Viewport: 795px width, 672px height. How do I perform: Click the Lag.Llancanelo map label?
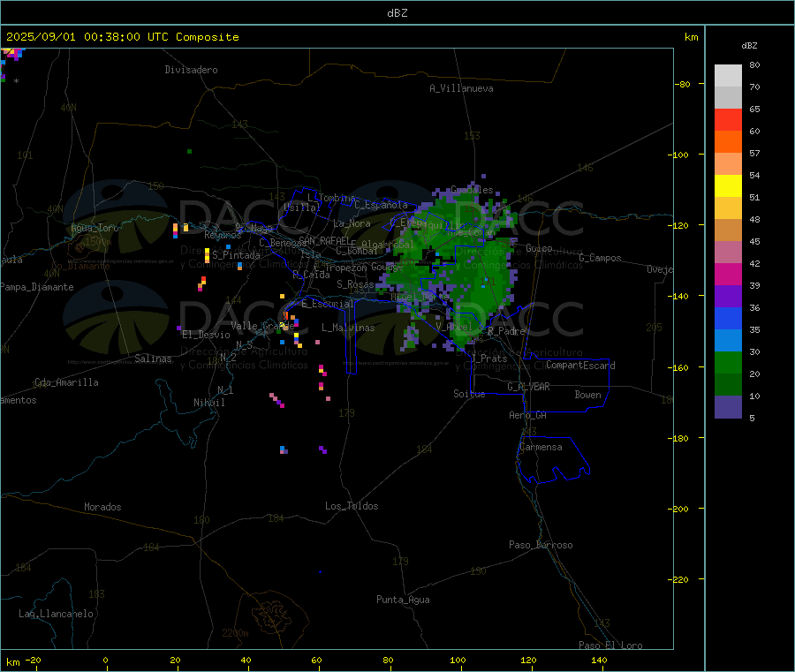coord(57,614)
